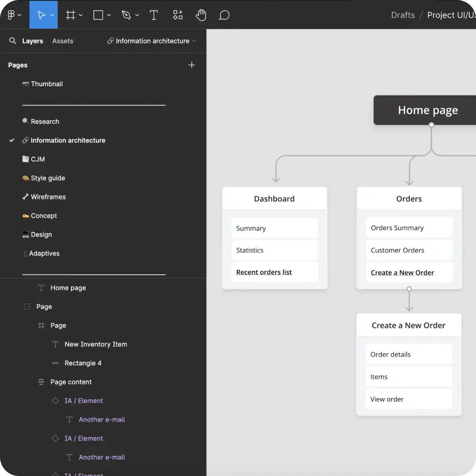Open the Comment tool
476x476 pixels.
(224, 15)
